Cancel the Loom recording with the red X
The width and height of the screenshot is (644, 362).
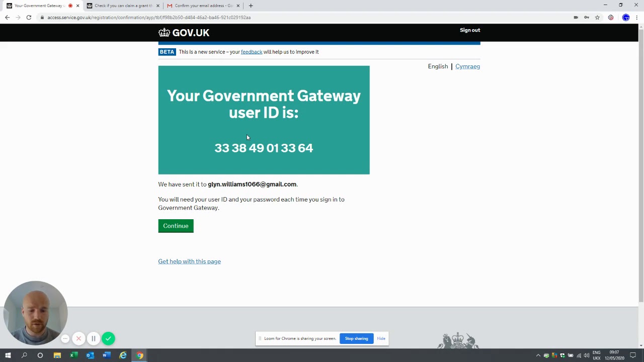click(x=78, y=338)
